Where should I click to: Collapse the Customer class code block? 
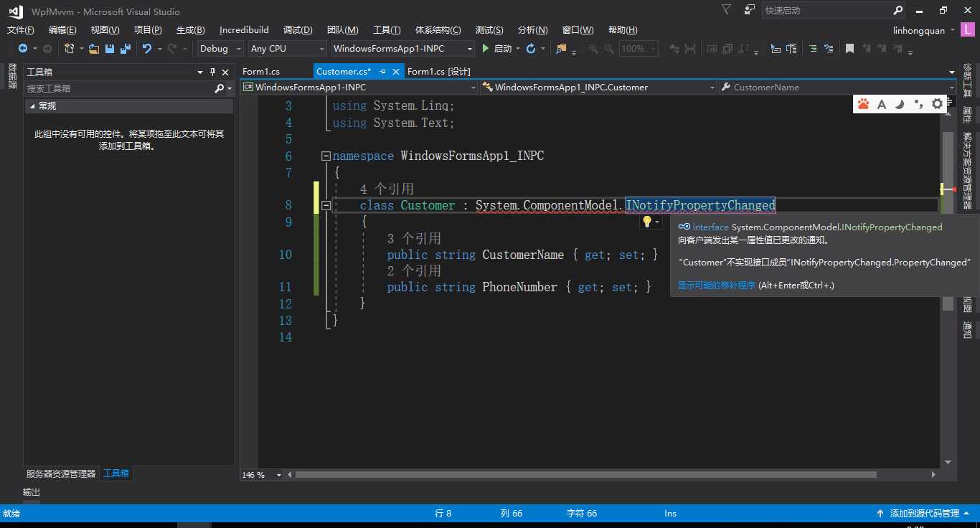(x=326, y=205)
